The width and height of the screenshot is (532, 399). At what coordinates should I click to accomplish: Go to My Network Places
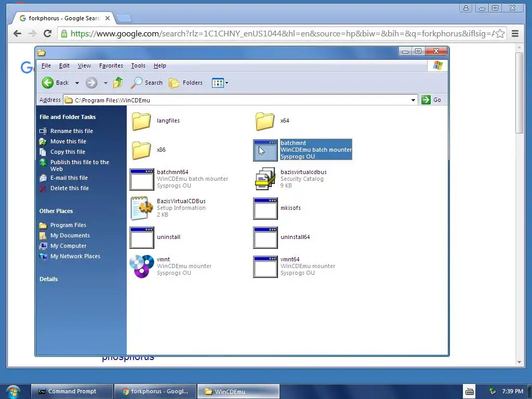click(75, 257)
